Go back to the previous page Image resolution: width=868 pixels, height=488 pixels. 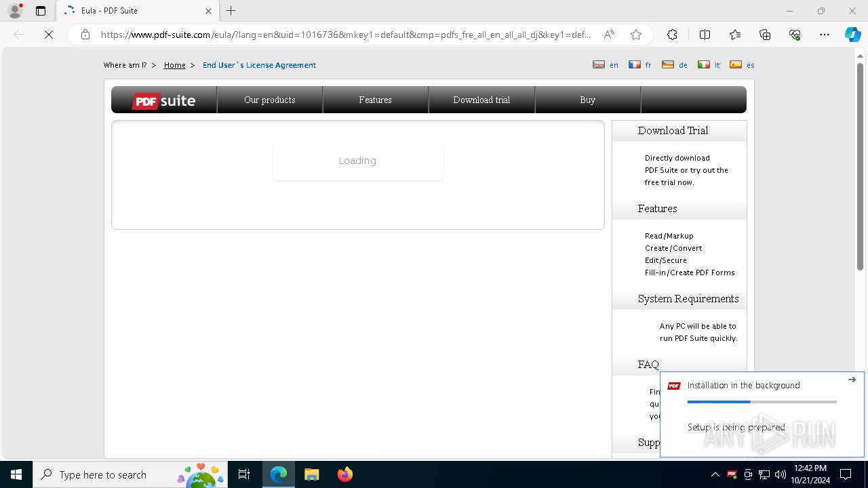(19, 35)
